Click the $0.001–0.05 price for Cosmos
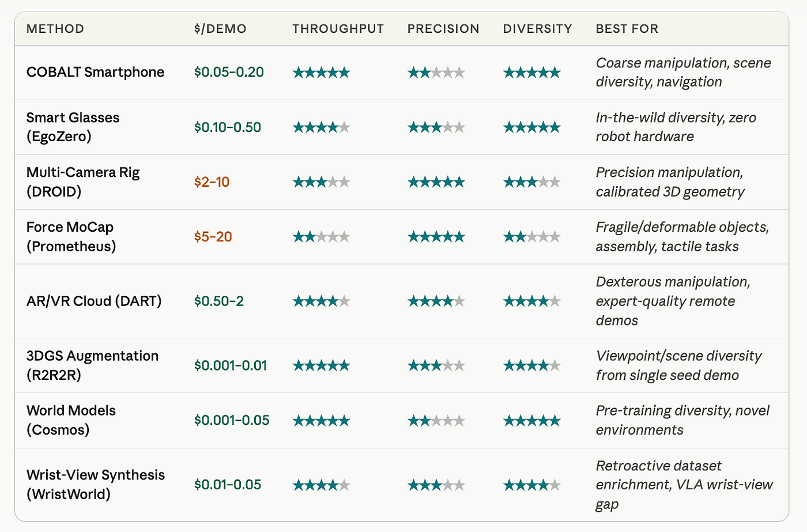 pos(232,420)
